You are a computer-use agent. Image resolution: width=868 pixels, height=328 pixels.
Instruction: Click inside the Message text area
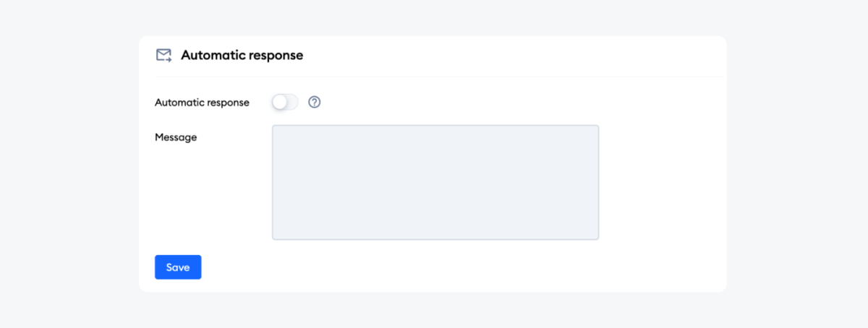[x=435, y=182]
